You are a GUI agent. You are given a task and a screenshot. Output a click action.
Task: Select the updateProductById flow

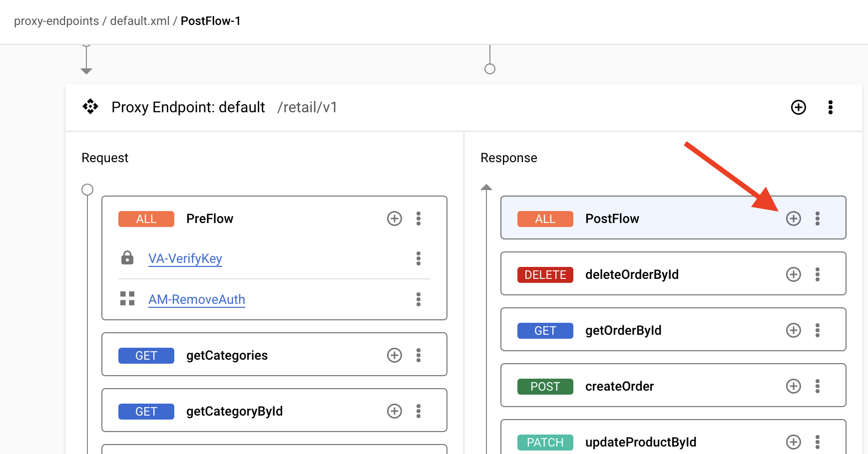[673, 437]
